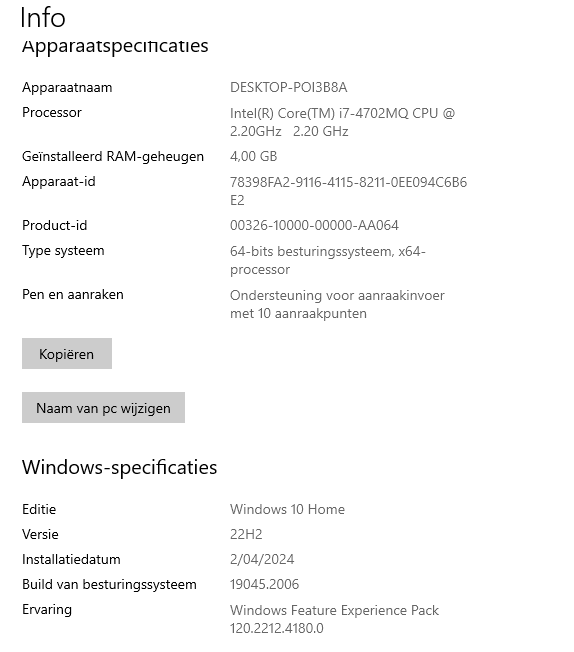Viewport: 574px width, 652px height.
Task: Click the Build van besturingssysteem label
Action: [109, 584]
